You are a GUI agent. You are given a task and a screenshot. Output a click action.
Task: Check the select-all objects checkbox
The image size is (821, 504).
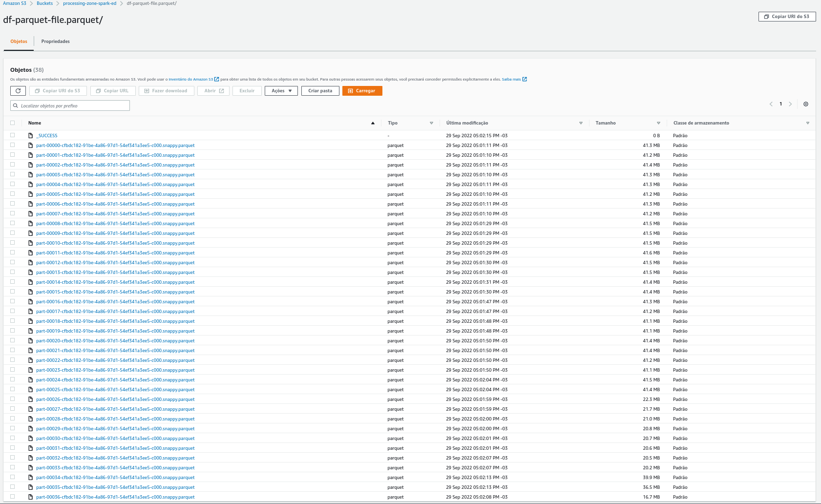click(x=12, y=123)
